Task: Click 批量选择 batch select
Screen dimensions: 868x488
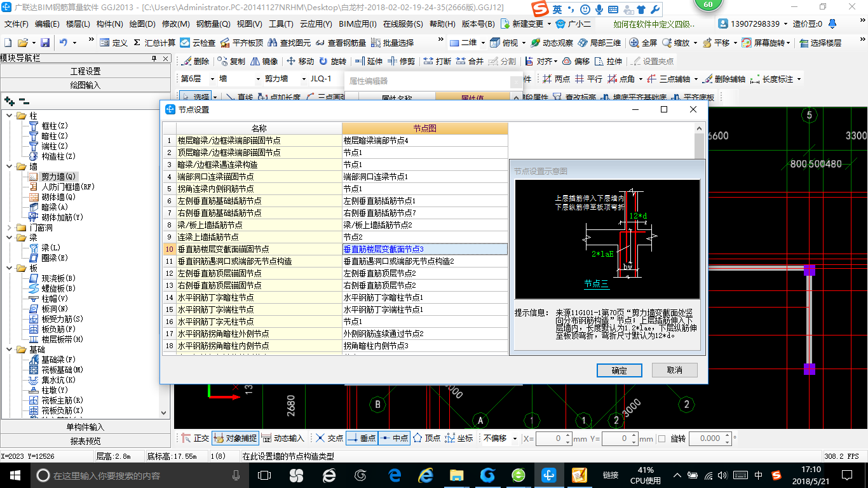Action: (392, 43)
